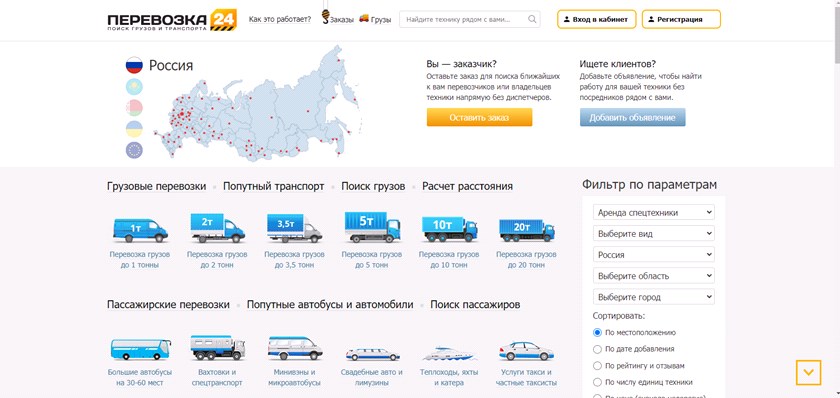Select «По числу единиц техники» option
The width and height of the screenshot is (840, 398).
(x=597, y=382)
